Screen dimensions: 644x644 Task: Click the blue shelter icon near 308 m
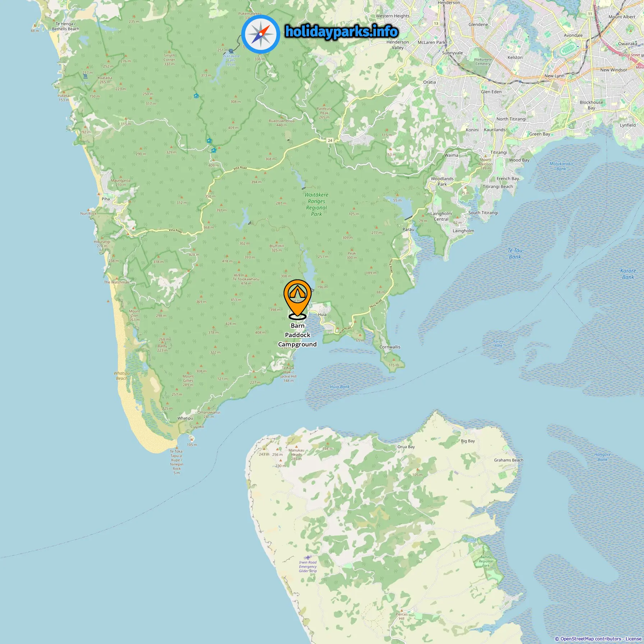(196, 96)
